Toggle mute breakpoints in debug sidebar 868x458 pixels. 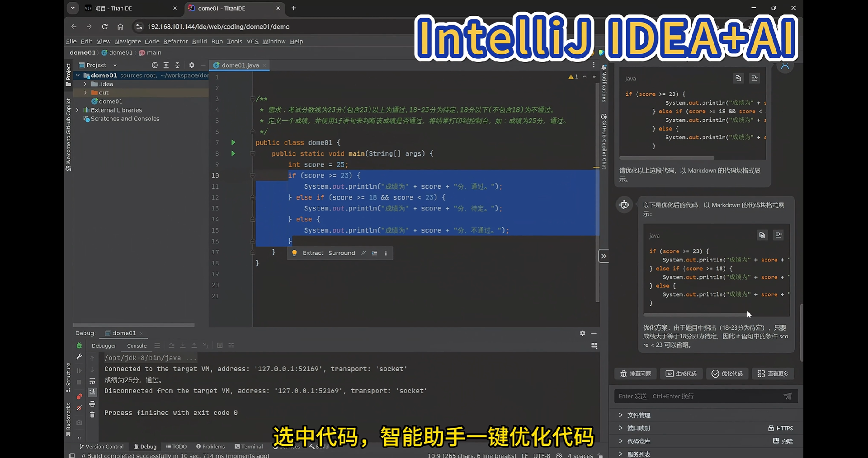tap(79, 408)
